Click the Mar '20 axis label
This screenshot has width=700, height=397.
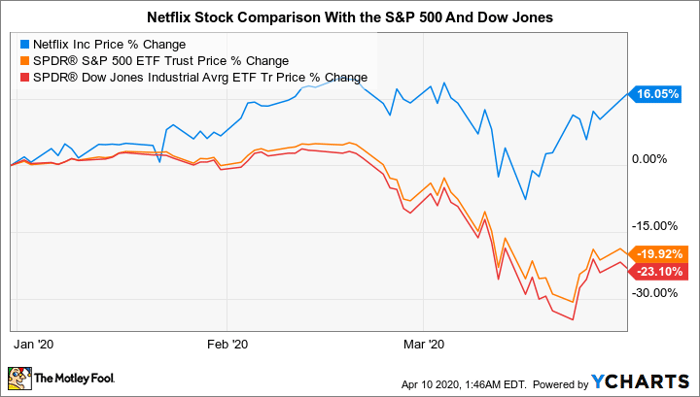(424, 344)
